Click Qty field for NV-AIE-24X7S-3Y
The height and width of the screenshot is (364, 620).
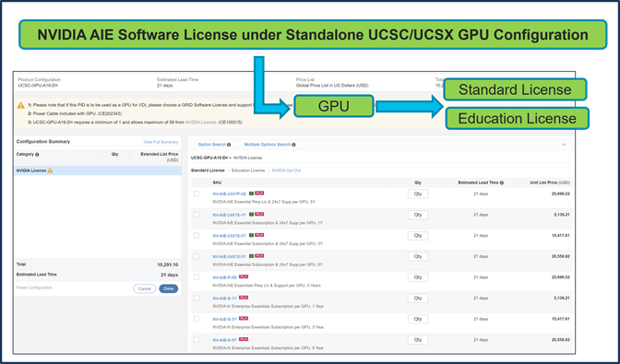tap(418, 236)
